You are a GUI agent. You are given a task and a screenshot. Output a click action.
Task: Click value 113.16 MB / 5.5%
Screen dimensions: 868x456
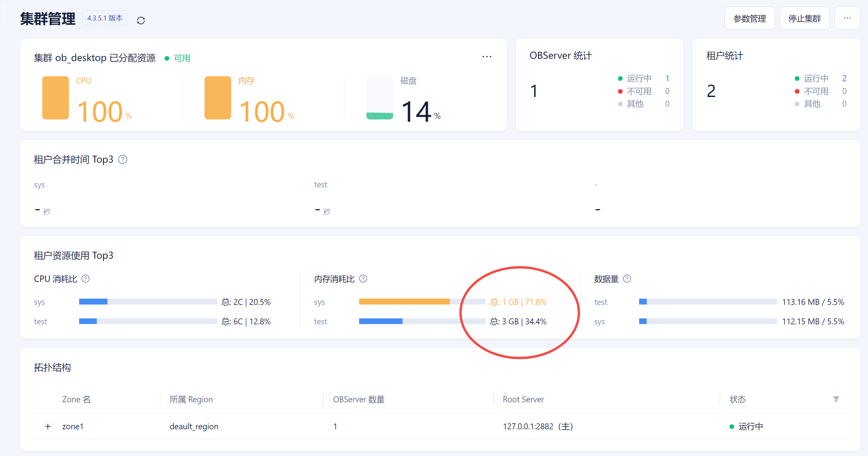[x=813, y=302]
